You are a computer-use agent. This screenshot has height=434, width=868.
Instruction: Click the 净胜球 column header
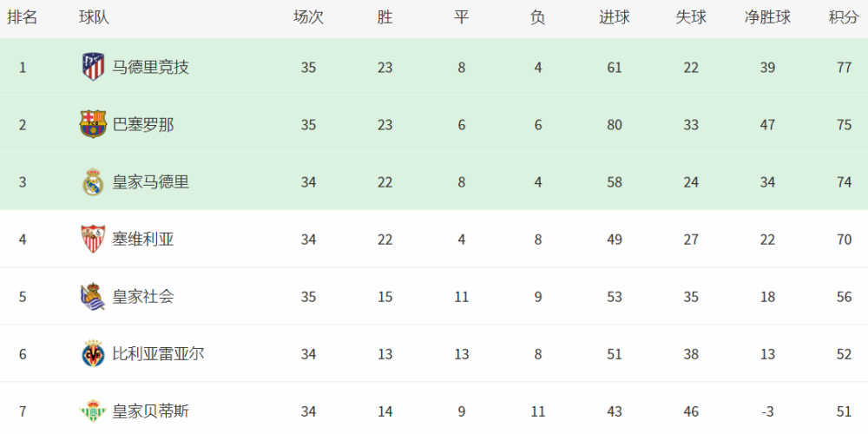767,17
